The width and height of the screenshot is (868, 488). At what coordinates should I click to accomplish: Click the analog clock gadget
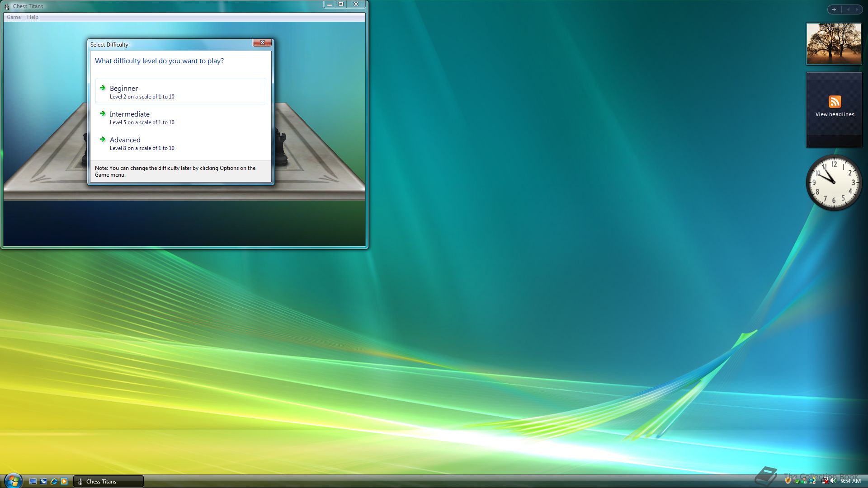tap(834, 183)
